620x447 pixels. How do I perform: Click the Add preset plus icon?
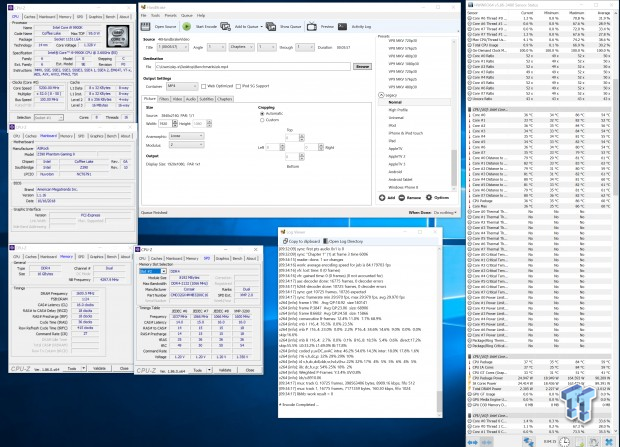point(382,197)
